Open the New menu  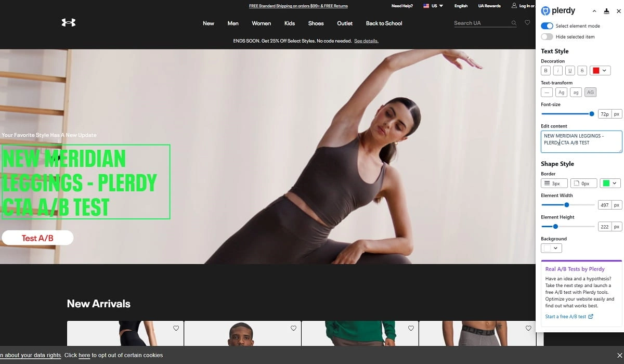click(x=209, y=23)
